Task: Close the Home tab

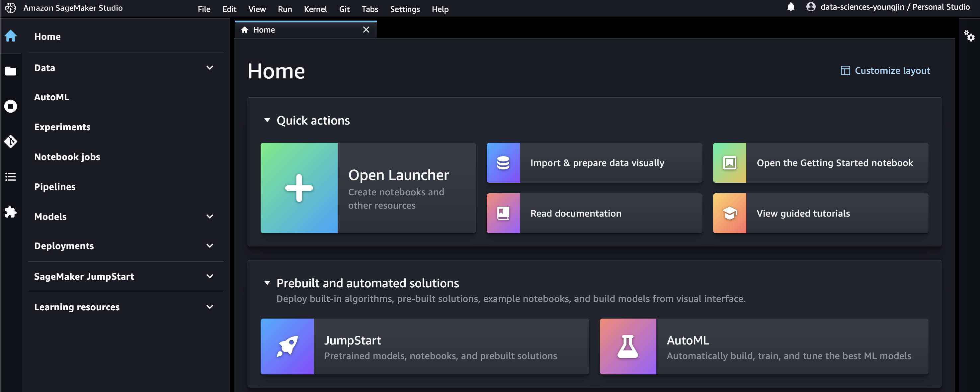Action: tap(366, 30)
